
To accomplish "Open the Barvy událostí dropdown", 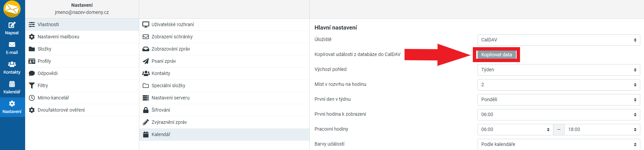I will point(558,144).
